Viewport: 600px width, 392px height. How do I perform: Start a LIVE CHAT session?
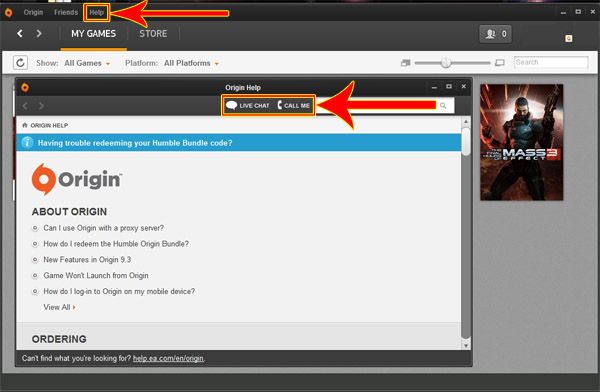248,105
